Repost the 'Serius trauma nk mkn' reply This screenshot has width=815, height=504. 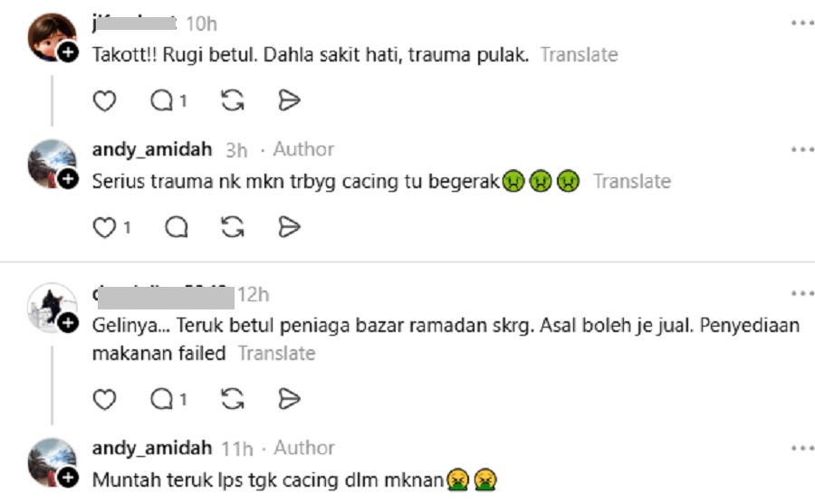233,228
